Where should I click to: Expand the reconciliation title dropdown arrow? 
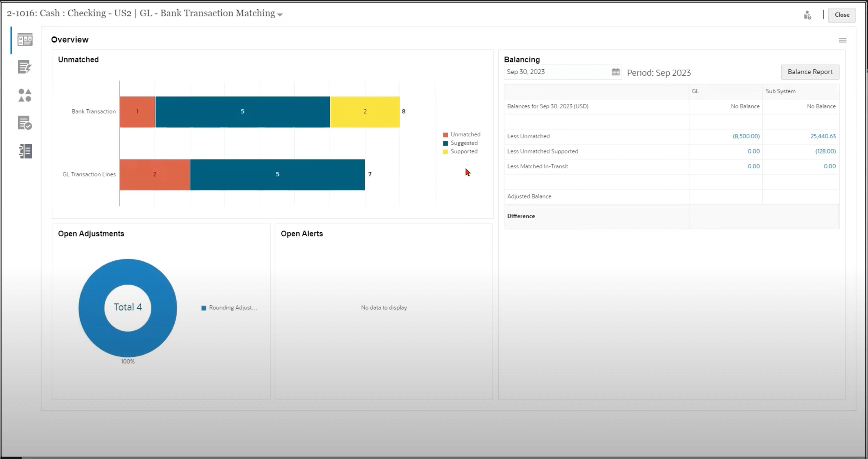(x=280, y=15)
